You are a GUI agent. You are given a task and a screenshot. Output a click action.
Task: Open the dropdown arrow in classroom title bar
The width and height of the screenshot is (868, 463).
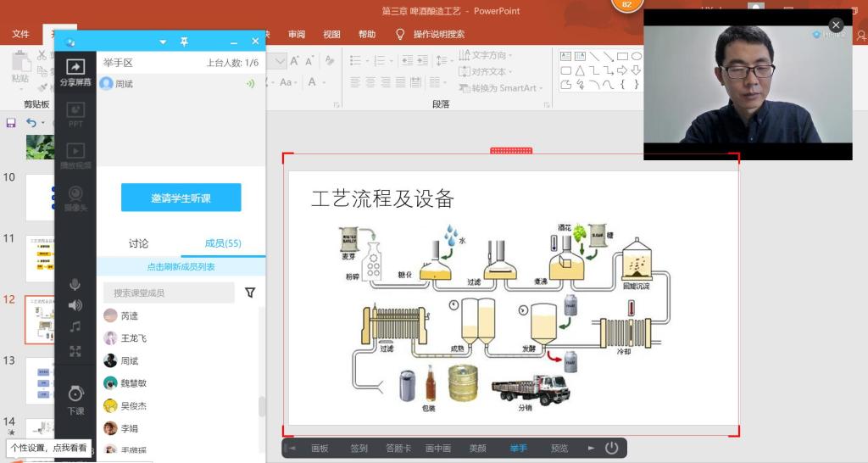[163, 42]
